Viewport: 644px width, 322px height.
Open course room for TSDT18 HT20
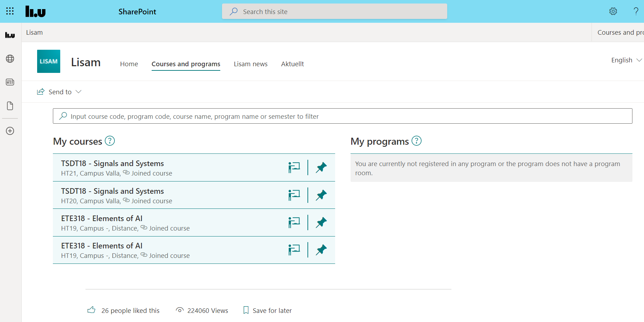point(294,195)
